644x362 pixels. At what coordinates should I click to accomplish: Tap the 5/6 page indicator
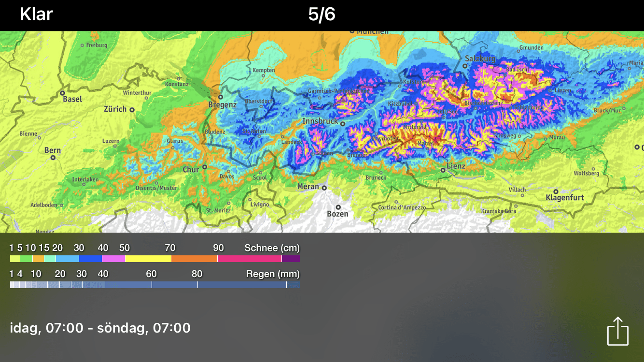[322, 14]
